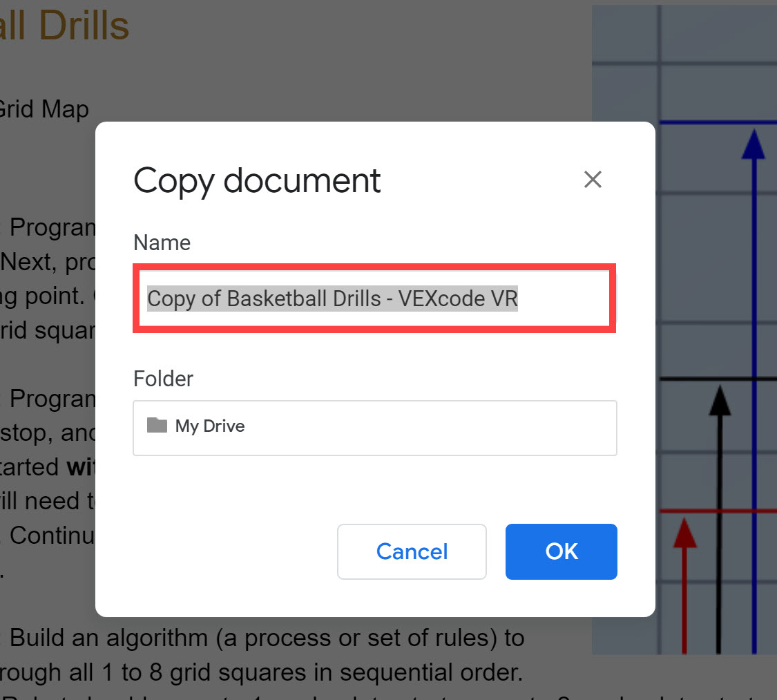777x700 pixels.
Task: Click the My Drive text label
Action: click(x=210, y=426)
